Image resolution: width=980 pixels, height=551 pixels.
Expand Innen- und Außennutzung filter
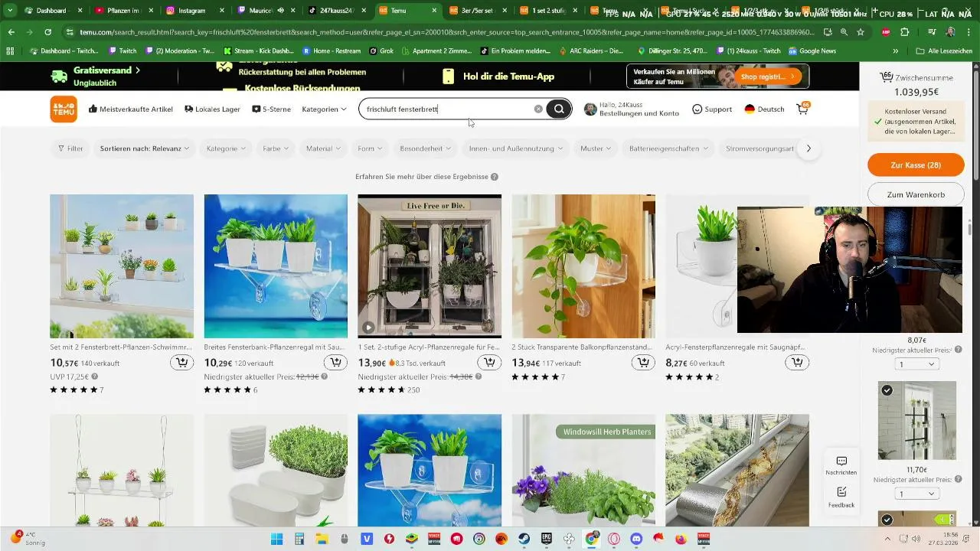[x=516, y=148]
